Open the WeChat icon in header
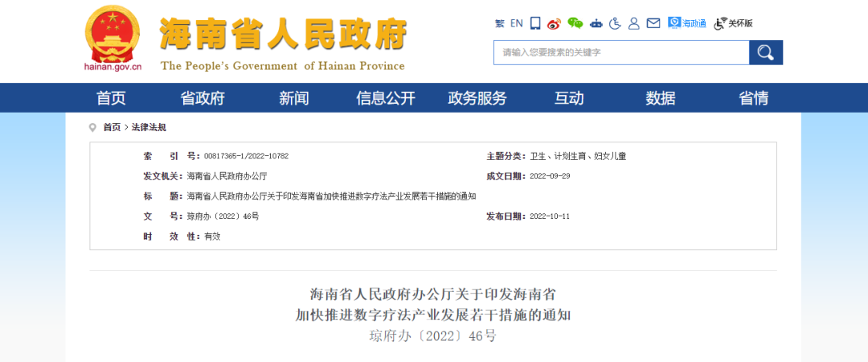The image size is (868, 362). (575, 23)
